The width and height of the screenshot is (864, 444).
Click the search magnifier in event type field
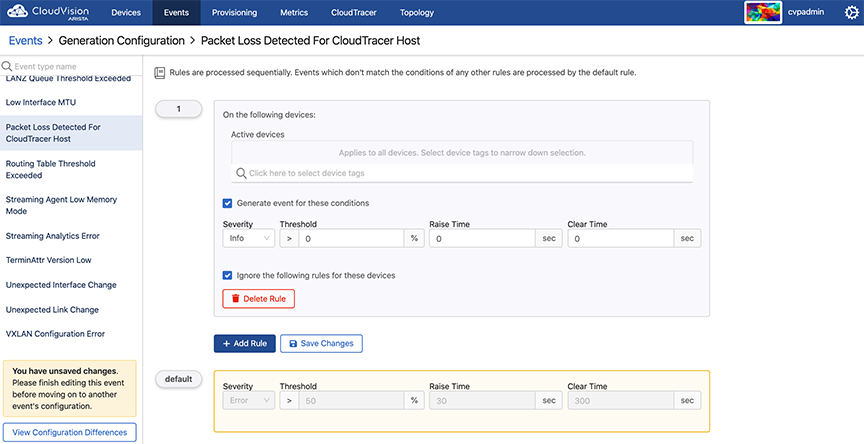point(7,67)
